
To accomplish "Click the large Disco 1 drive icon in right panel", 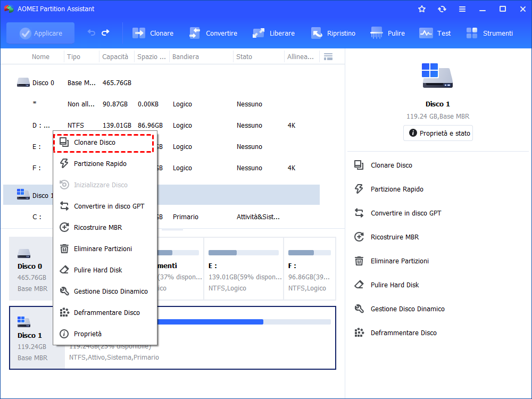I will coord(437,76).
